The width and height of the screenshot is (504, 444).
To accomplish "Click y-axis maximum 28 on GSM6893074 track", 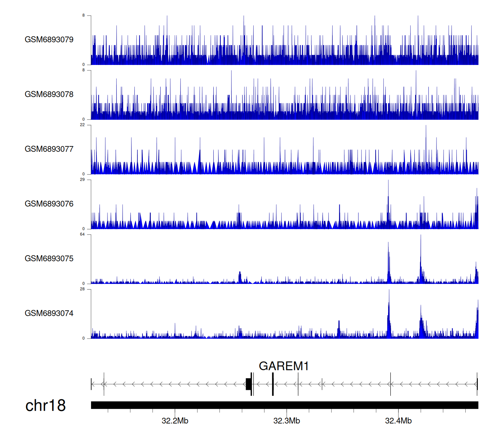I will coord(82,289).
